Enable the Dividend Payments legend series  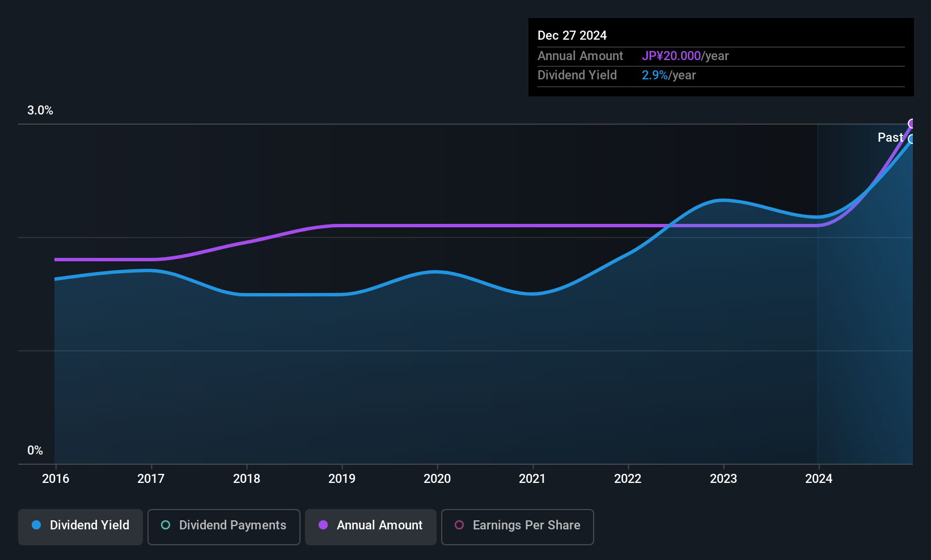click(x=224, y=526)
